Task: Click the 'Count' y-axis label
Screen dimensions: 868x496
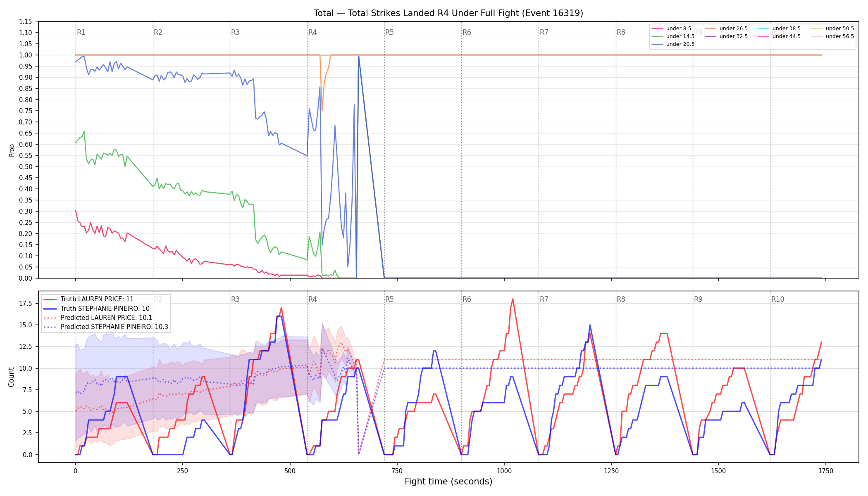Action: pos(11,377)
